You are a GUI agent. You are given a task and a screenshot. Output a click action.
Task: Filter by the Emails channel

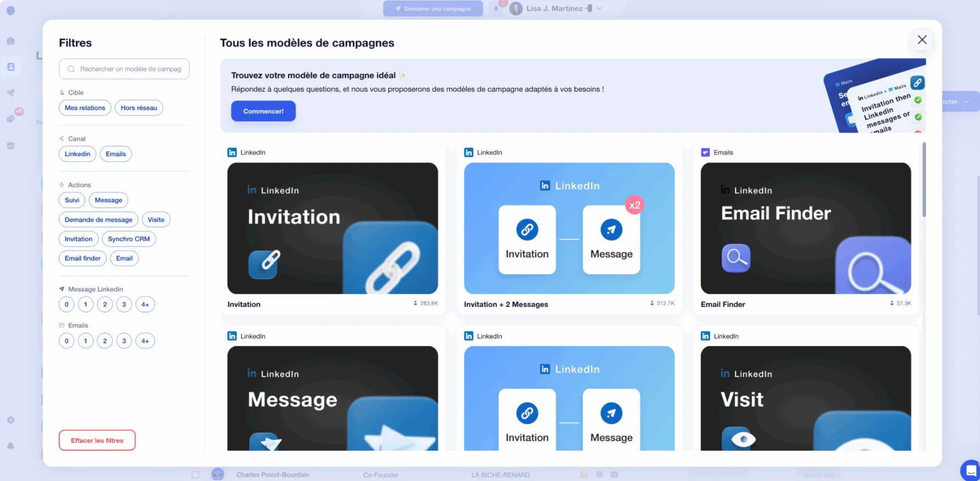(x=116, y=154)
